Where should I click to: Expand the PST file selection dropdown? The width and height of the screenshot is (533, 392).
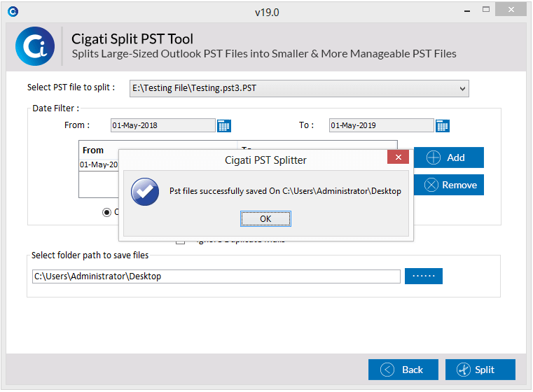[x=462, y=89]
